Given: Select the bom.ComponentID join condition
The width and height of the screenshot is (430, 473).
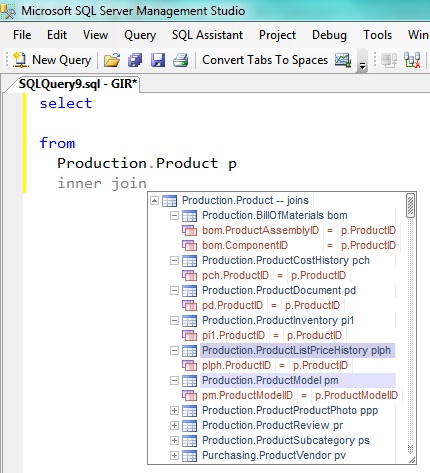Looking at the screenshot, I should tap(289, 245).
